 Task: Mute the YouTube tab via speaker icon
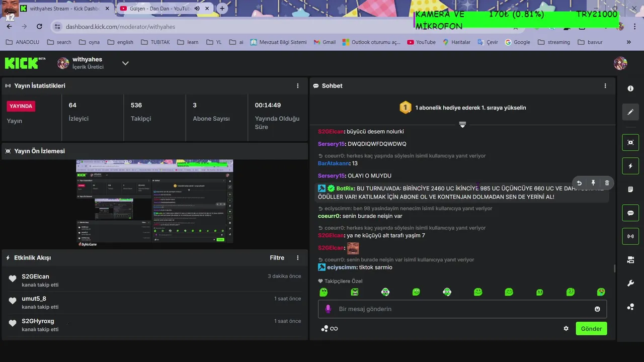click(197, 9)
